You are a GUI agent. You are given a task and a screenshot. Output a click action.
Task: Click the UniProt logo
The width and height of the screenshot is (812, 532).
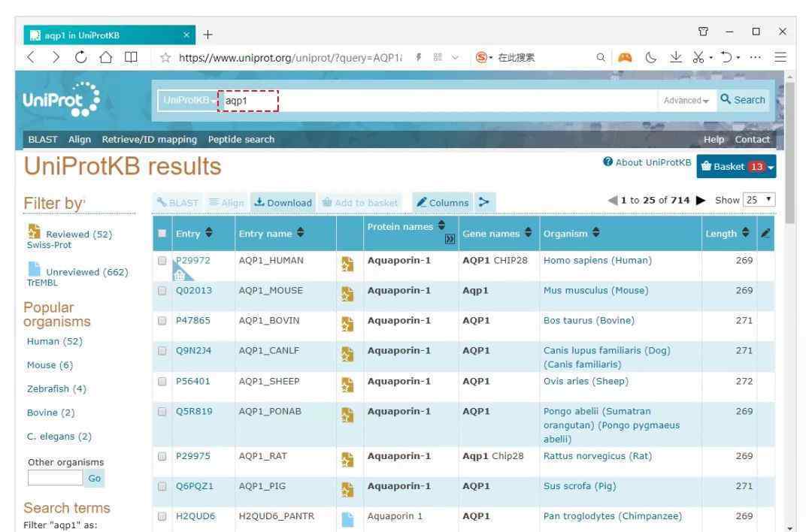point(61,99)
